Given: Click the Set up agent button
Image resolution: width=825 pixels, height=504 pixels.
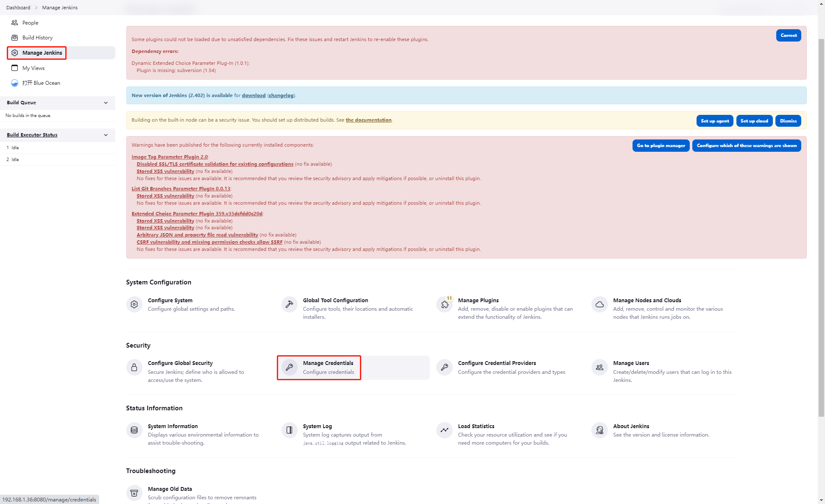Looking at the screenshot, I should point(715,121).
